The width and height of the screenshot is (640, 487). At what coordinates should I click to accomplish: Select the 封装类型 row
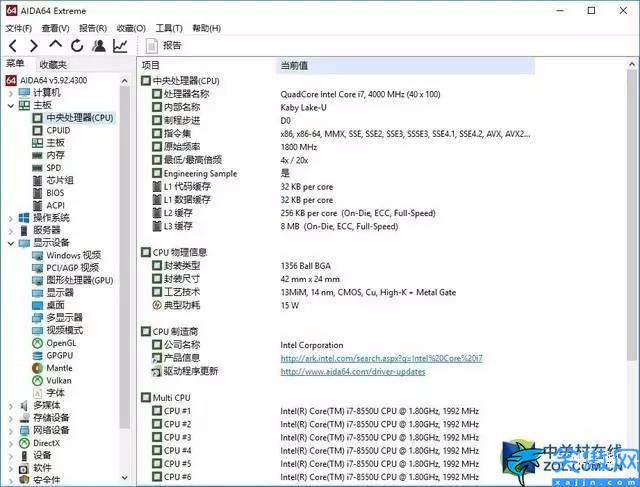[x=241, y=266]
